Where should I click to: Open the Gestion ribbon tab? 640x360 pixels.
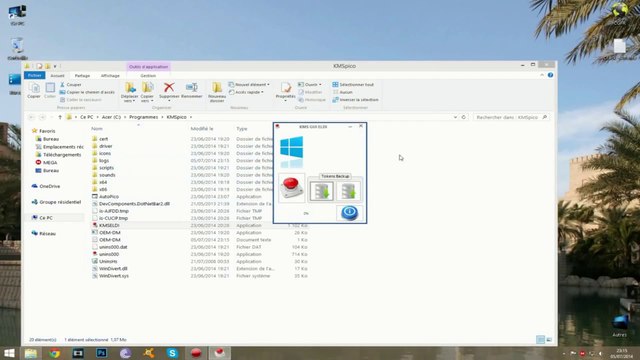coord(148,76)
